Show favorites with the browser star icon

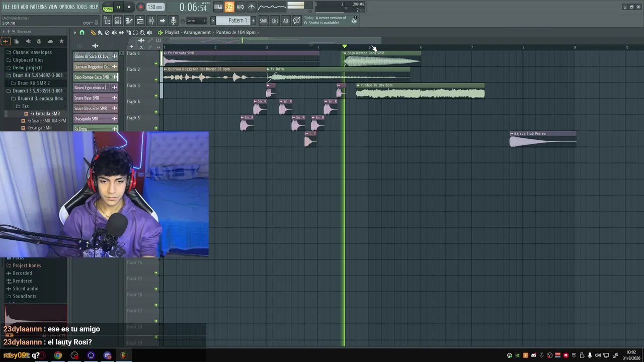click(x=61, y=41)
